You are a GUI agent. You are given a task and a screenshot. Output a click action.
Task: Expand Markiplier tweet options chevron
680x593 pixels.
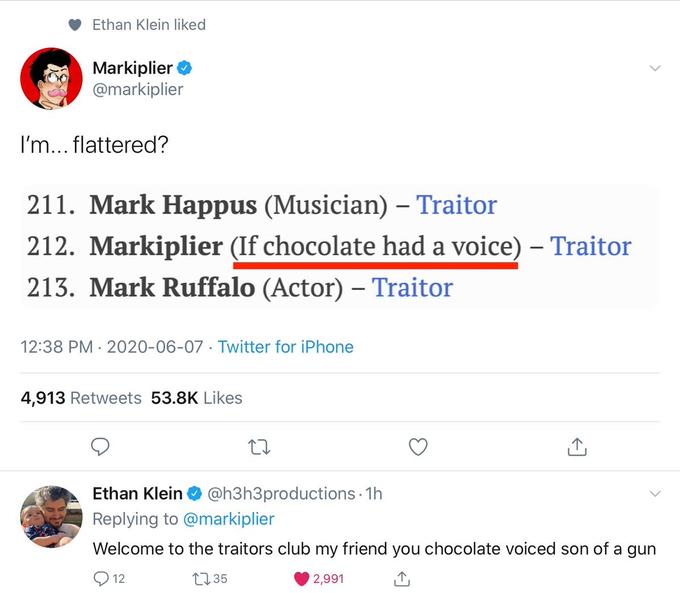655,69
